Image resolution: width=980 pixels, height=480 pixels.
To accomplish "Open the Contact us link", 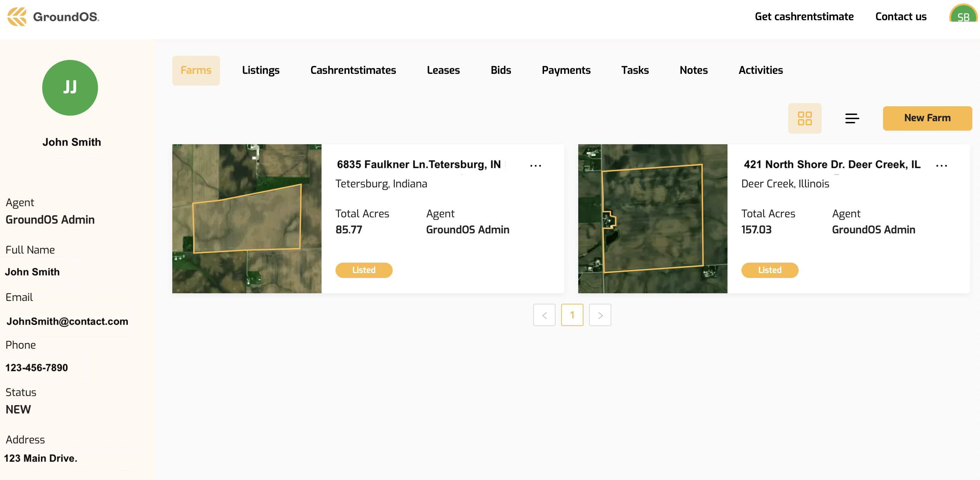I will pyautogui.click(x=900, y=17).
